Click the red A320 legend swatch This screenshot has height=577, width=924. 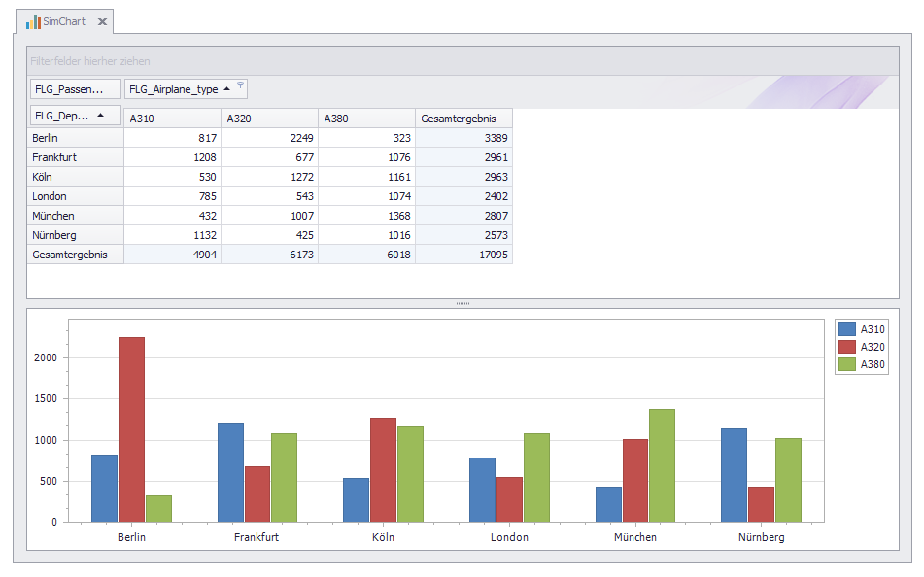click(847, 347)
